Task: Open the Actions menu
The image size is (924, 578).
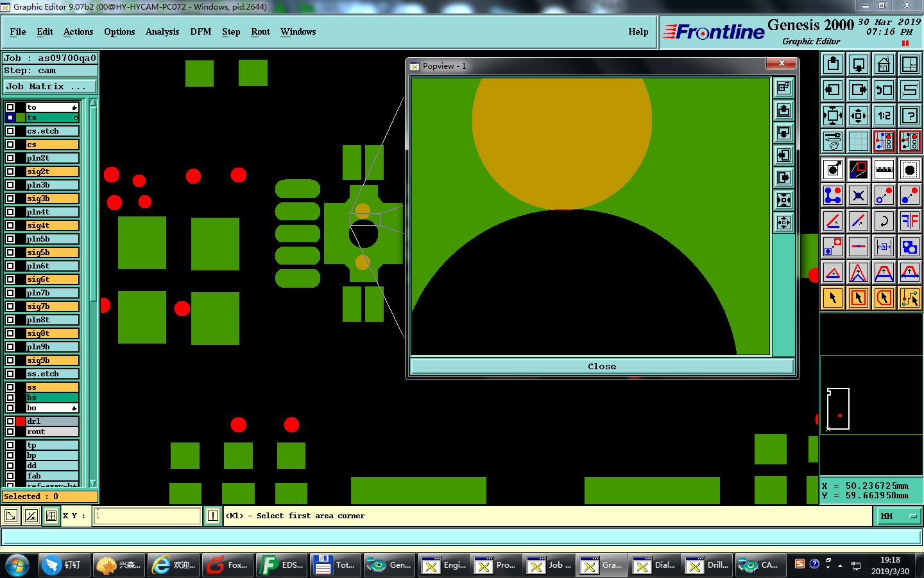Action: [x=78, y=31]
